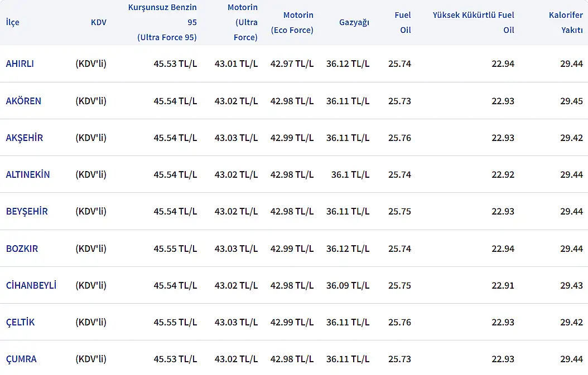Click the Kurşunsuz Benzin 95 column header
This screenshot has height=375, width=588.
(162, 22)
